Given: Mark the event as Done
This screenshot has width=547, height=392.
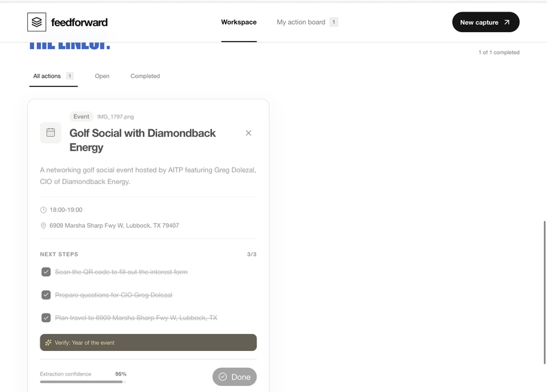Looking at the screenshot, I should click(x=235, y=377).
